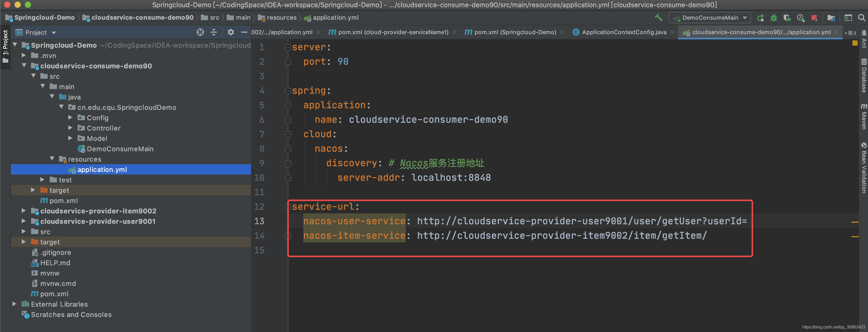Viewport: 868px width, 332px height.
Task: Expand the cloudservice-provider-item9002 module
Action: pos(24,211)
